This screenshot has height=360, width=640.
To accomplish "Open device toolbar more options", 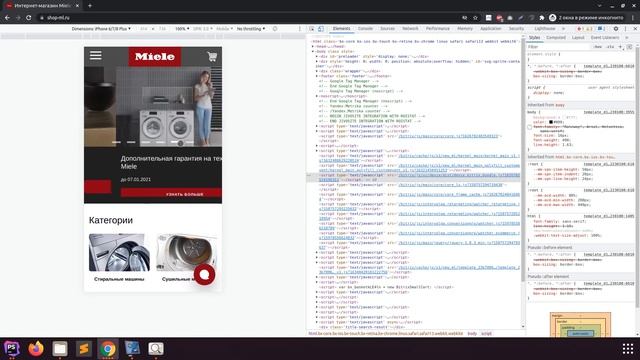I will tap(300, 29).
